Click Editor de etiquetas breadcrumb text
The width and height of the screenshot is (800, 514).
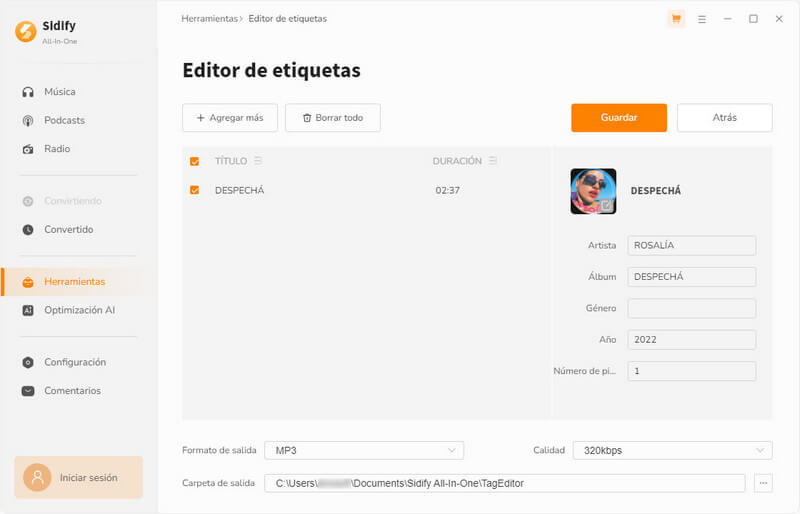click(288, 19)
